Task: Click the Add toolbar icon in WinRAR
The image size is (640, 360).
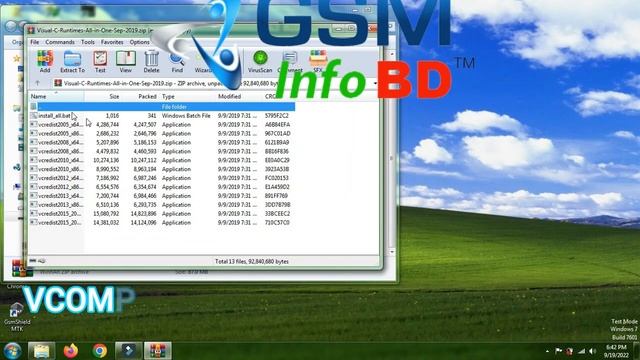Action: coord(45,61)
